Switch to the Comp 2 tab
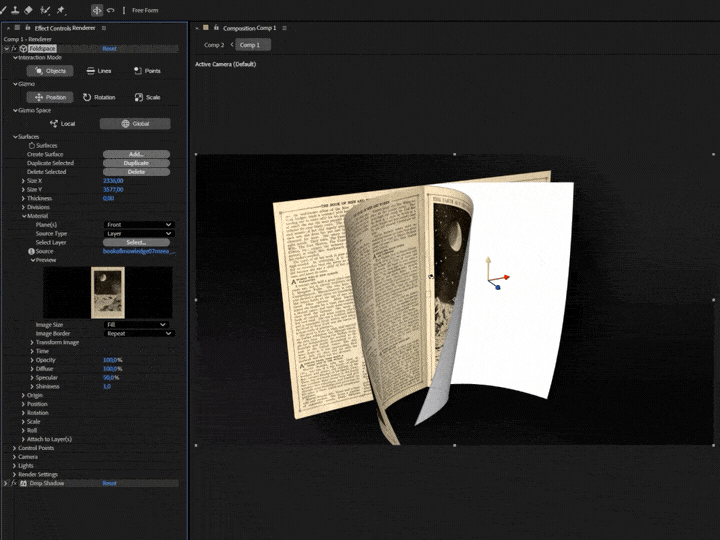The width and height of the screenshot is (720, 540). pos(214,45)
